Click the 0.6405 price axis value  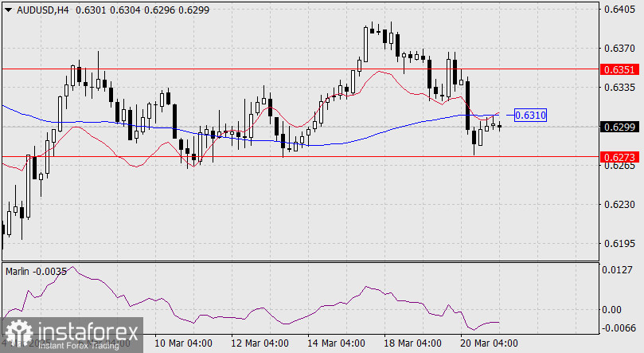click(619, 10)
